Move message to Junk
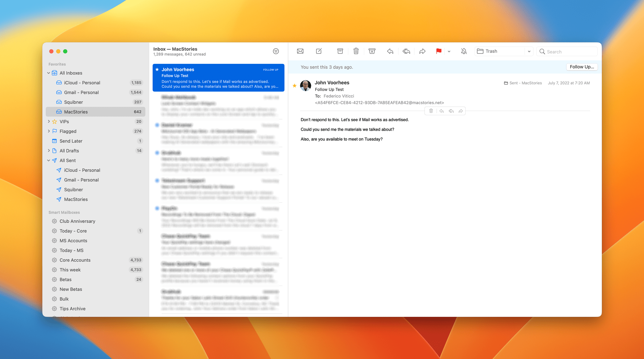 [372, 51]
